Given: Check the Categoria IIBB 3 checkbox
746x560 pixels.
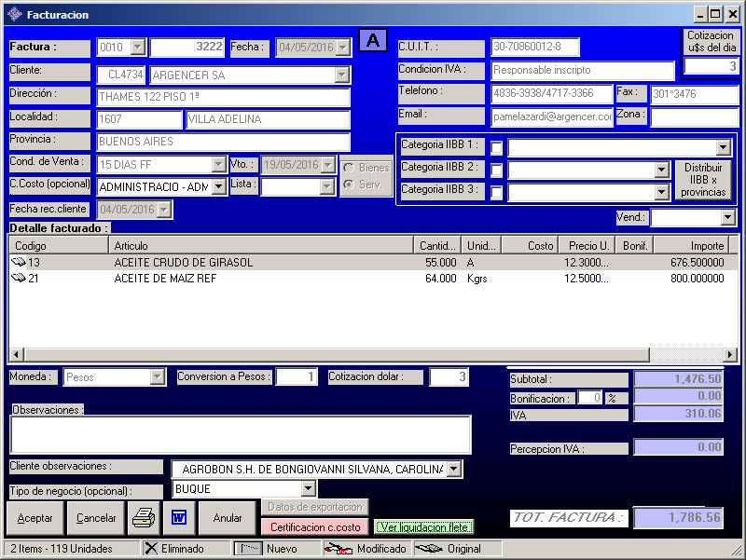Looking at the screenshot, I should tap(497, 193).
